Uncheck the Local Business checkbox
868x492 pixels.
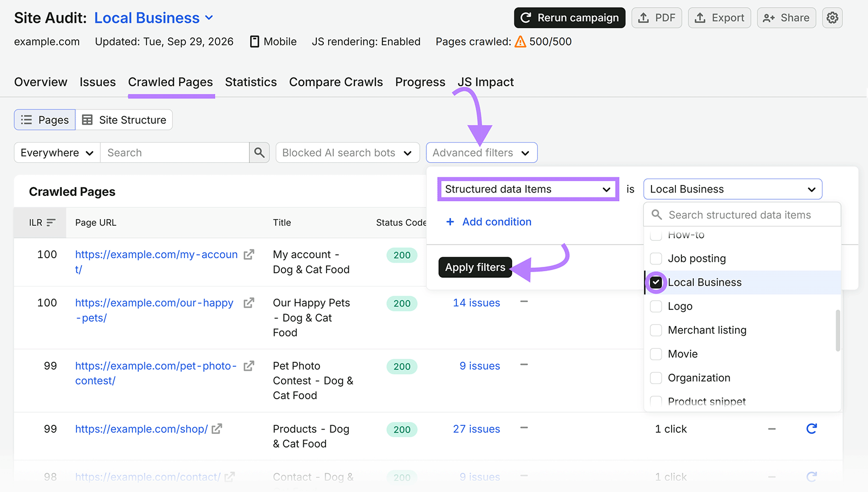click(x=656, y=282)
